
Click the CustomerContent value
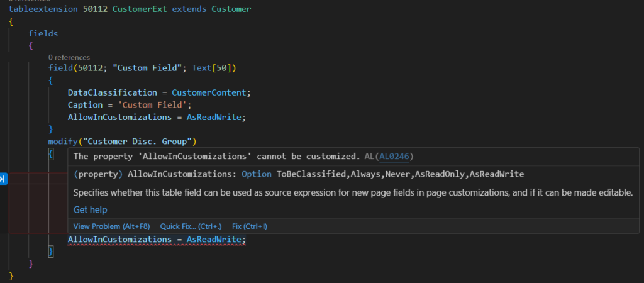[x=211, y=92]
